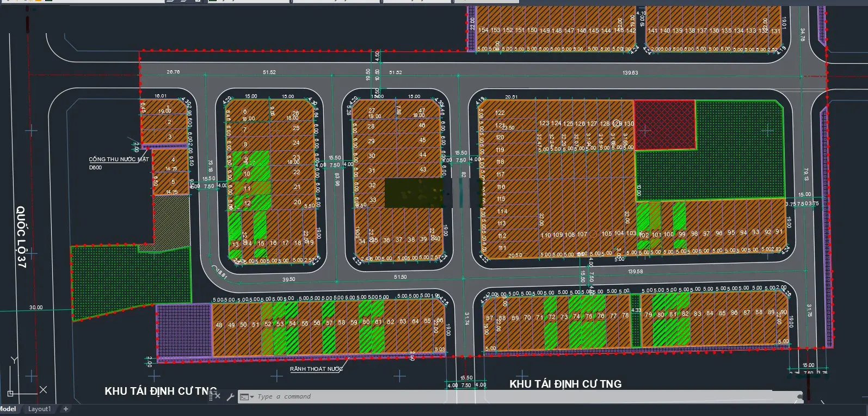Select the RÃNH THOÁT NƯỚC label

(x=316, y=369)
